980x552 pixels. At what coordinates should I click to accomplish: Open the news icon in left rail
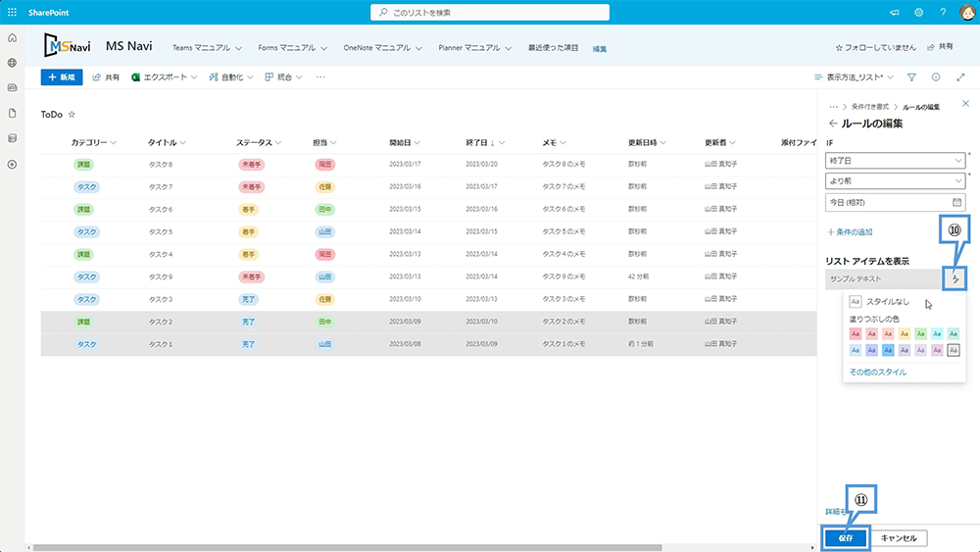tap(12, 88)
